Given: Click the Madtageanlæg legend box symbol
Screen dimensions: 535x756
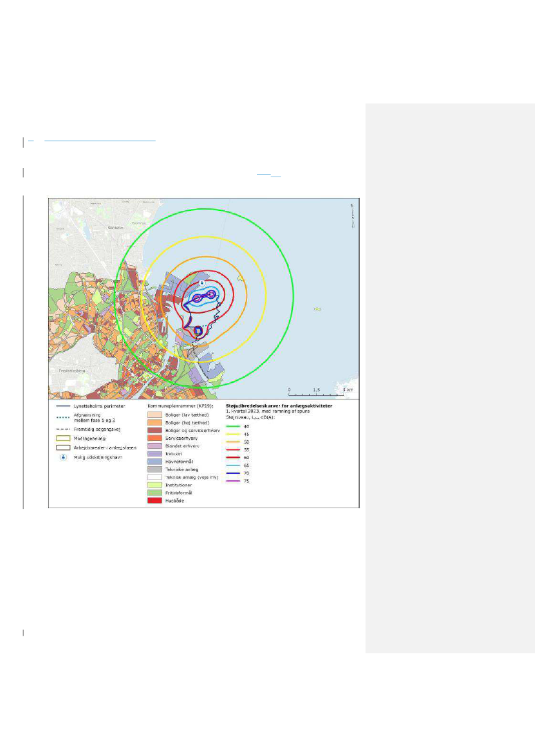Looking at the screenshot, I should (63, 438).
